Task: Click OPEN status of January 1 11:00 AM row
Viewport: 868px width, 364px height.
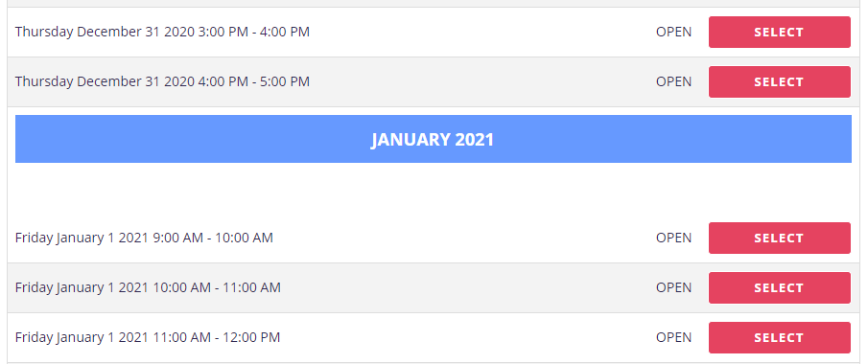Action: click(673, 337)
